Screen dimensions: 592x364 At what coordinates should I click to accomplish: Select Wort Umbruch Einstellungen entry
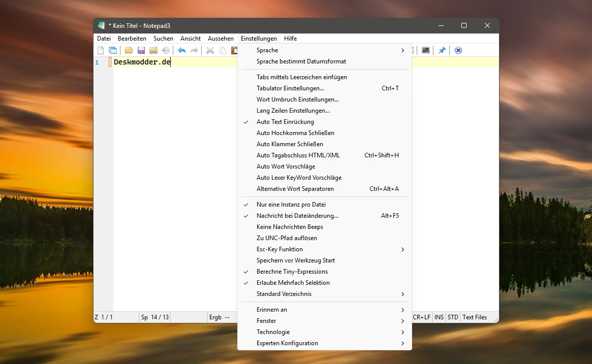[297, 100]
